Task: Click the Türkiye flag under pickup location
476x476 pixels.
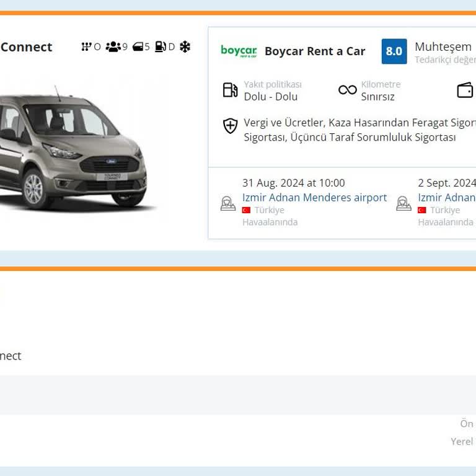Action: (x=246, y=210)
